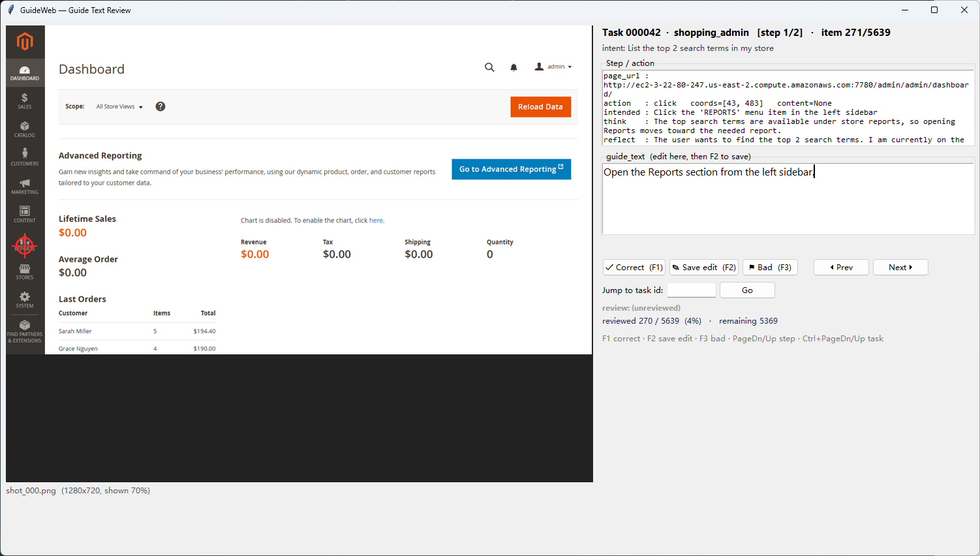Click the Reload Data button
980x556 pixels.
[540, 107]
